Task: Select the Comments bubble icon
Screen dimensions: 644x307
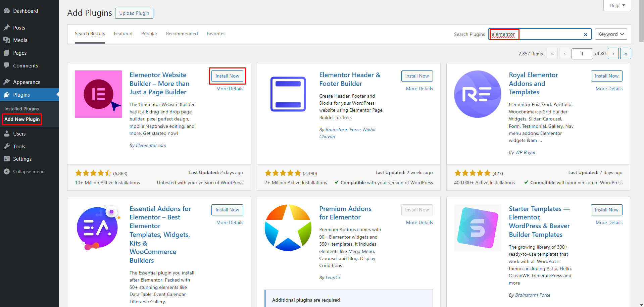Action: point(7,65)
